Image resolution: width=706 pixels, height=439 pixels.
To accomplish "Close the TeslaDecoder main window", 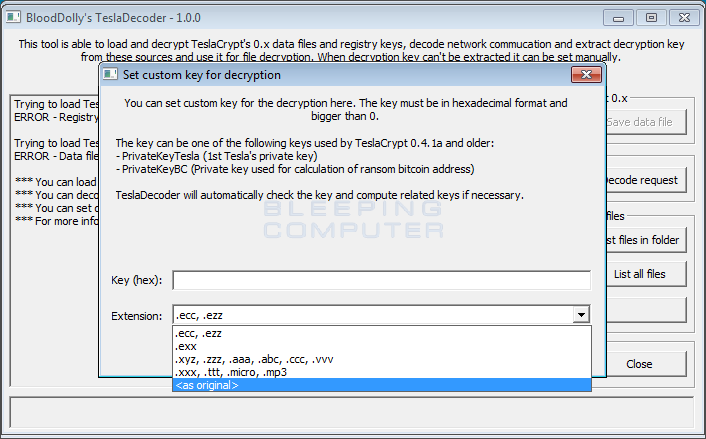I will click(x=684, y=18).
